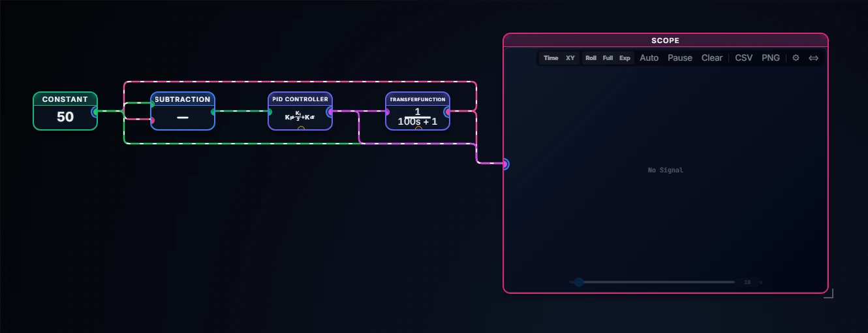Image resolution: width=868 pixels, height=333 pixels.
Task: Click the scope time slider track
Action: tap(652, 282)
